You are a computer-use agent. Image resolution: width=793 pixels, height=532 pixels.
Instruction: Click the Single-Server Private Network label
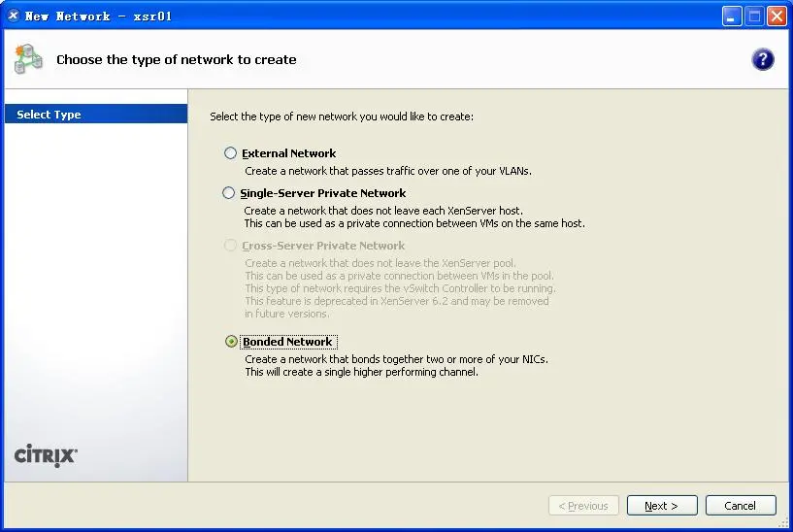(322, 193)
